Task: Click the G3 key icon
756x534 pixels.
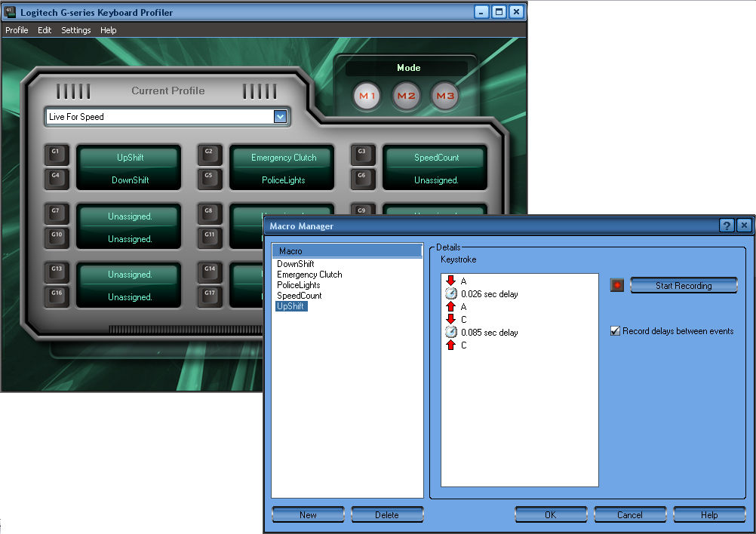Action: coord(363,155)
